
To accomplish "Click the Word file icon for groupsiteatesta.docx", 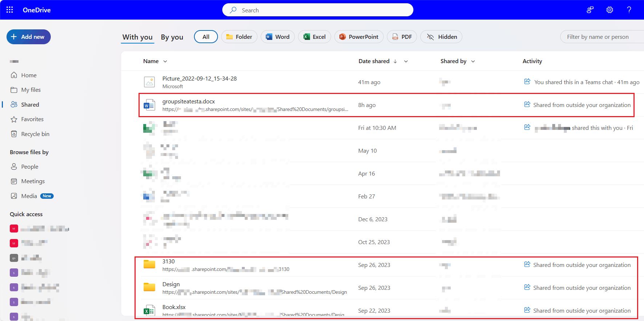I will pyautogui.click(x=149, y=105).
